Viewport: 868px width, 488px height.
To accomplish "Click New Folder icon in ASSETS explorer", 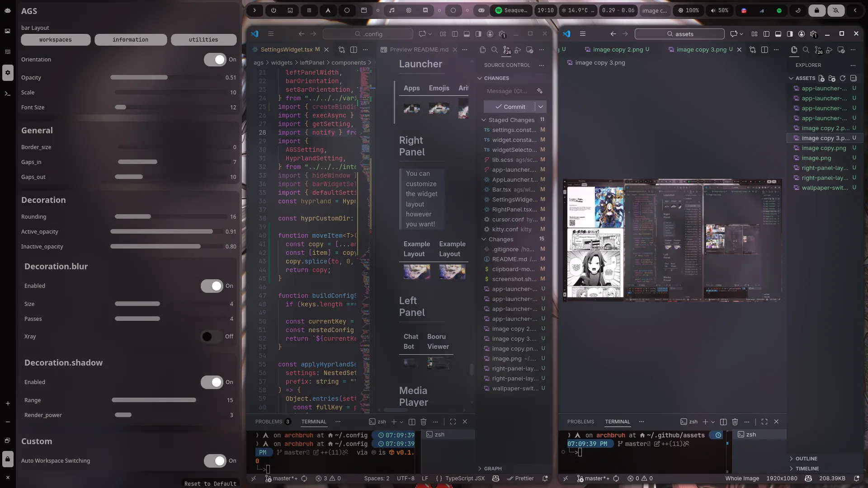I will point(832,78).
